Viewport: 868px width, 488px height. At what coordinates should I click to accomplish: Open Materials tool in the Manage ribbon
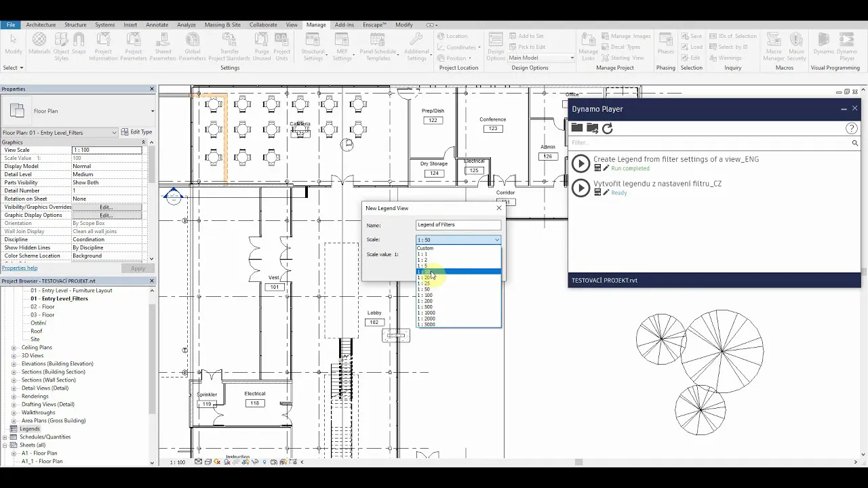[39, 45]
